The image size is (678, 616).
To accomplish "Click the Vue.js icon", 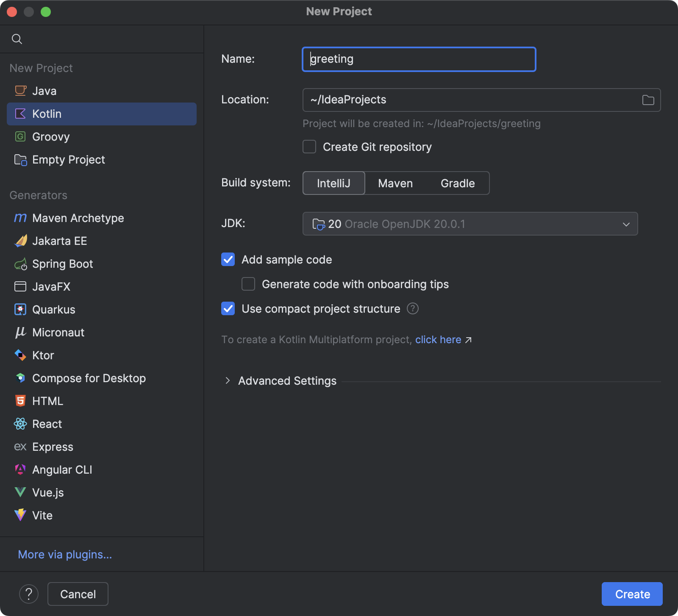I will click(x=20, y=492).
